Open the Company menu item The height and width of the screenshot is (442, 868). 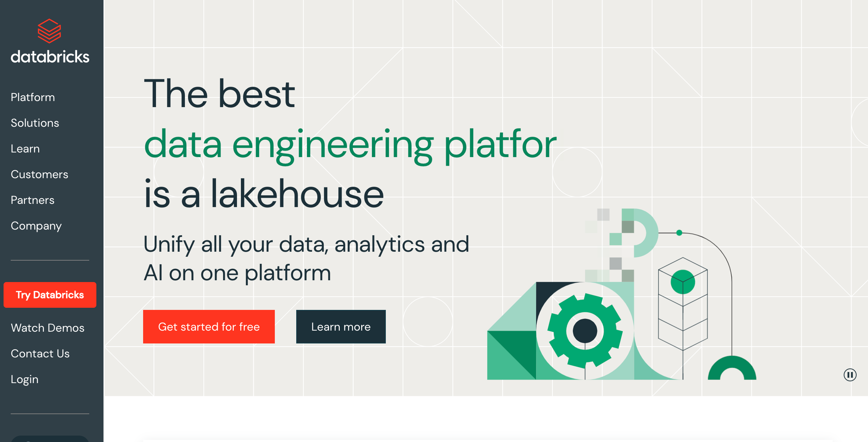coord(36,226)
